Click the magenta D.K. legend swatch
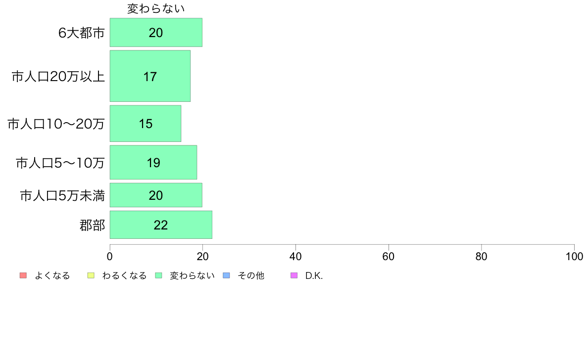Screen dimensions: 588x364 [x=294, y=275]
